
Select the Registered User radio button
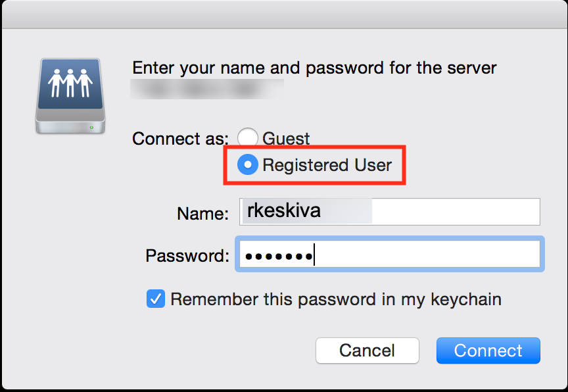pos(247,164)
